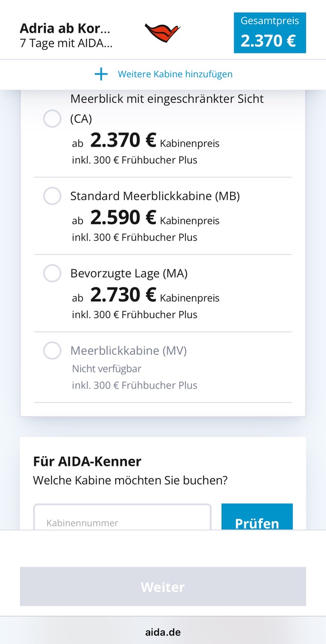Click the plus icon to add a cabin
Image resolution: width=326 pixels, height=644 pixels.
[101, 74]
